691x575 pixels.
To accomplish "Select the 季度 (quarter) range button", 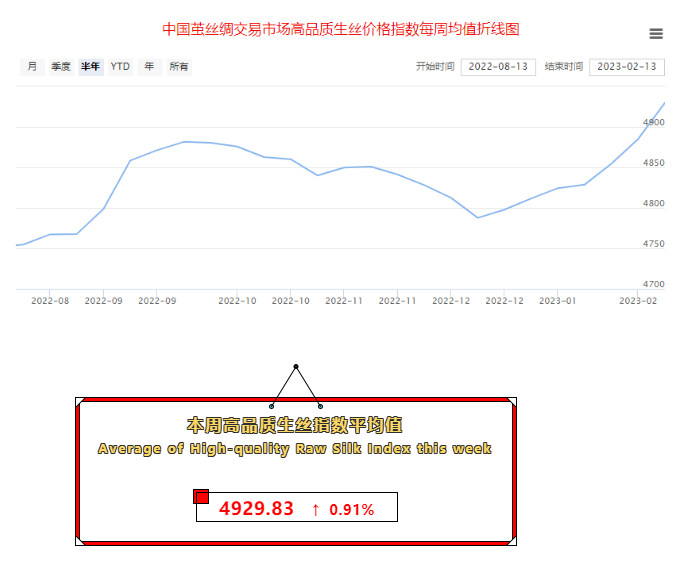I will point(61,67).
